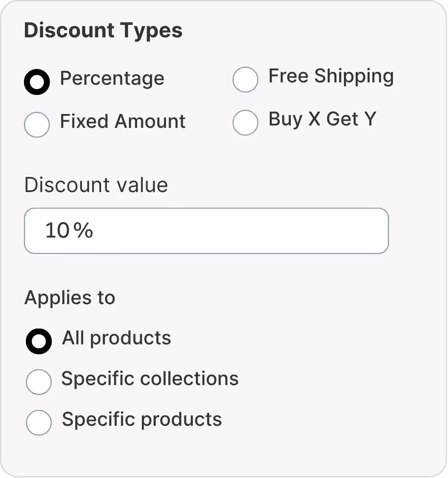Select the Percentage discount type
448x478 pixels.
point(37,81)
